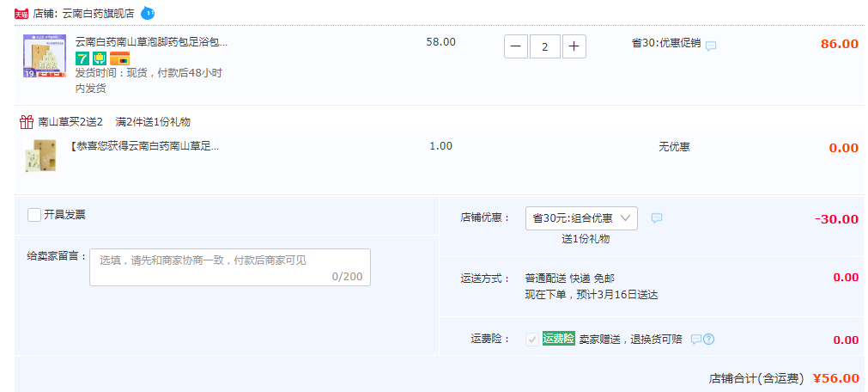The width and height of the screenshot is (868, 392).
Task: Click 普通配送 快递 免邮 shipping text
Action: click(569, 279)
